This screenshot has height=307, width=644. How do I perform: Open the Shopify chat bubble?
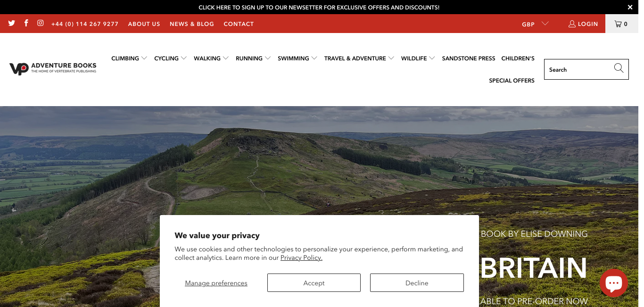pyautogui.click(x=613, y=283)
